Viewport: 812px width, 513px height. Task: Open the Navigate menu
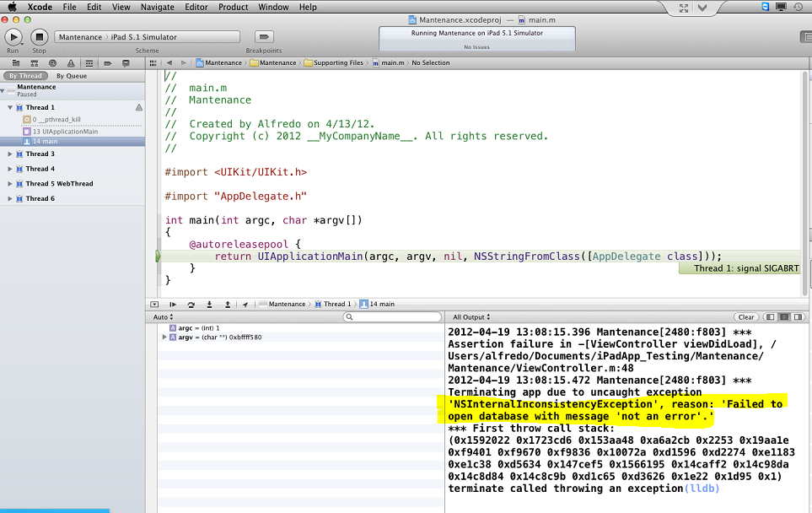158,7
